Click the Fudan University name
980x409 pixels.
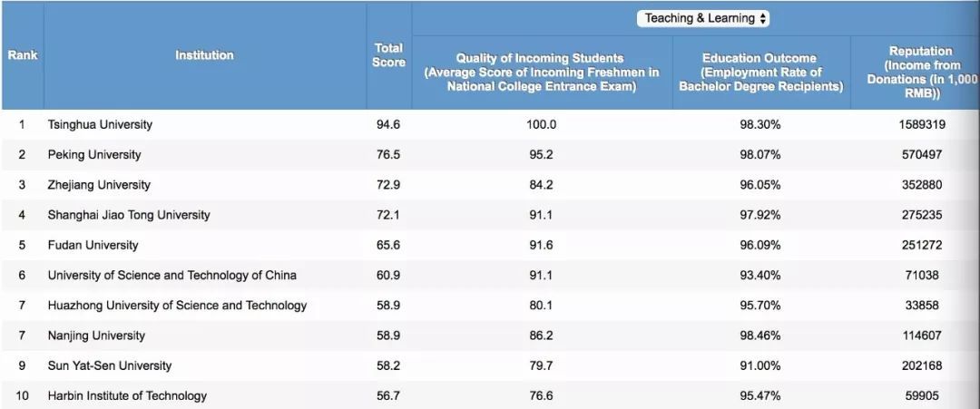coord(93,245)
